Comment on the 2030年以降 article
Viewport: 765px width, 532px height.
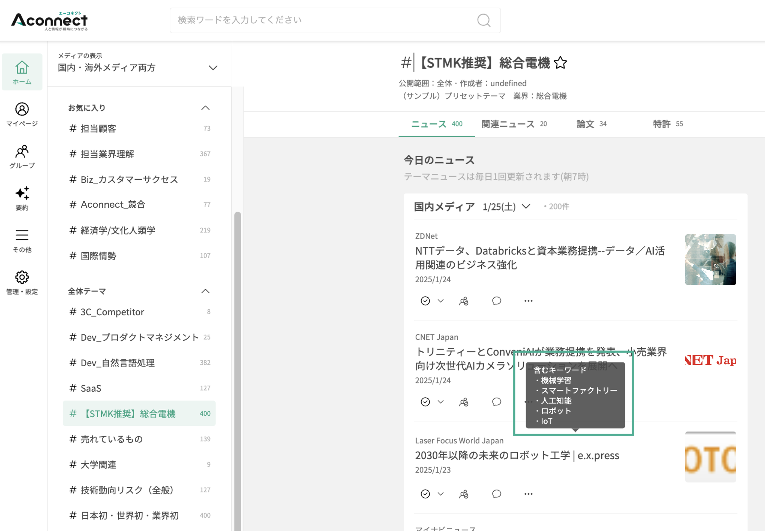[496, 494]
